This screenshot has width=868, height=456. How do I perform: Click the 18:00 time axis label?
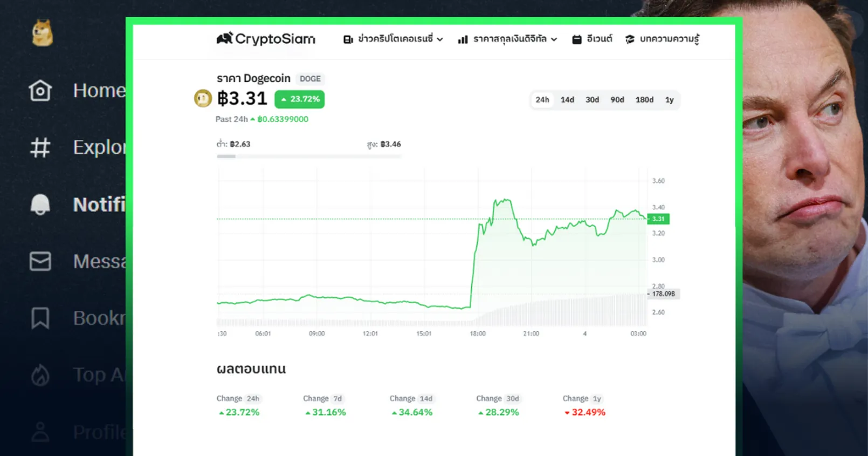(478, 334)
